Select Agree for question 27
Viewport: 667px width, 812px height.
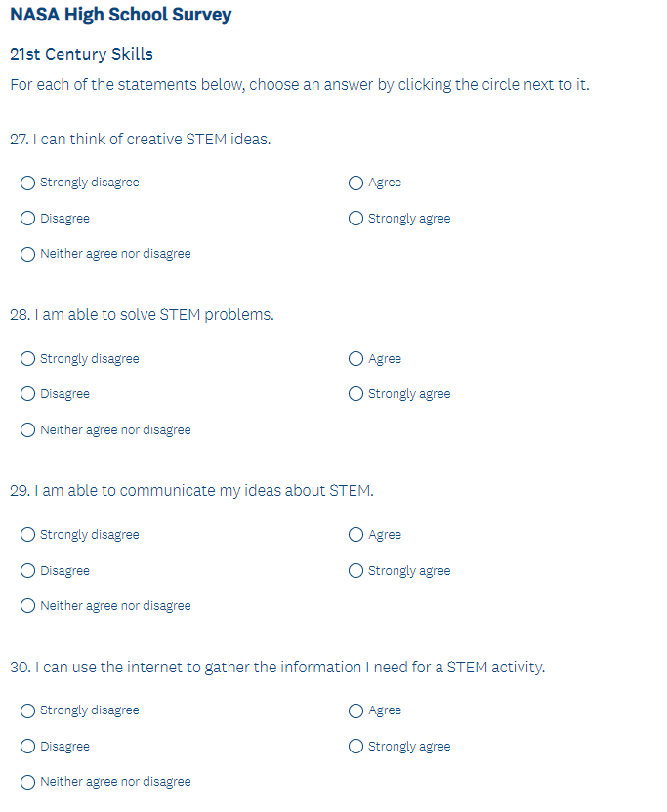pyautogui.click(x=356, y=183)
